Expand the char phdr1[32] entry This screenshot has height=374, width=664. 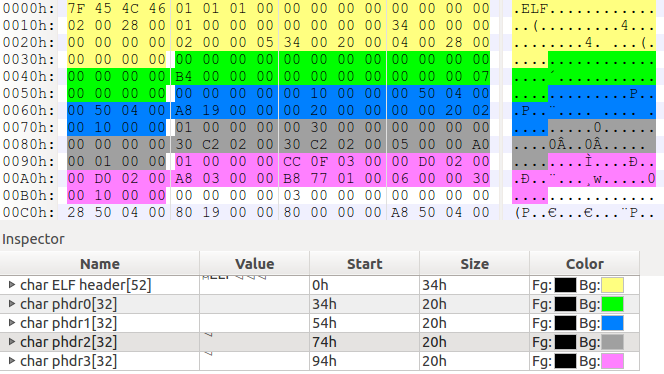point(12,323)
